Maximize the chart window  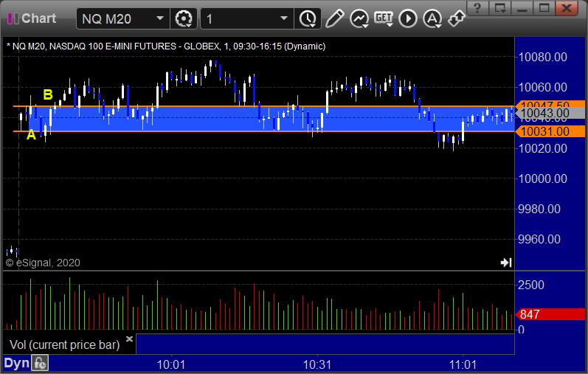pyautogui.click(x=544, y=7)
